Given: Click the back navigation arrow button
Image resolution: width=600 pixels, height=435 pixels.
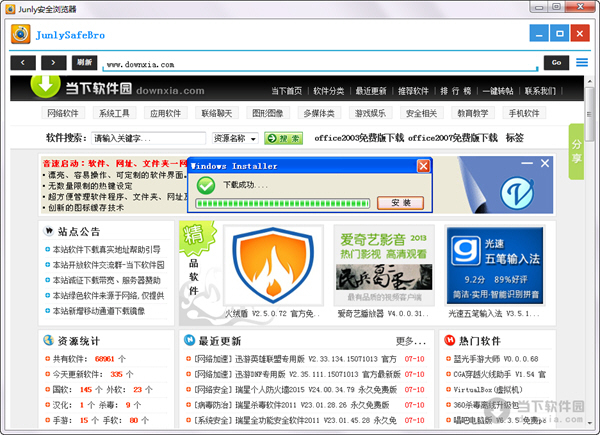Looking at the screenshot, I should tap(23, 63).
